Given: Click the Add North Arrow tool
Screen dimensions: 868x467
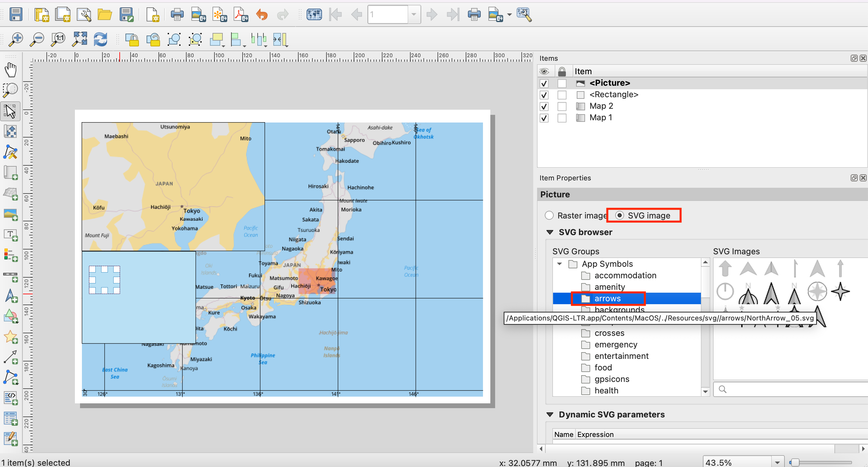Looking at the screenshot, I should point(11,296).
